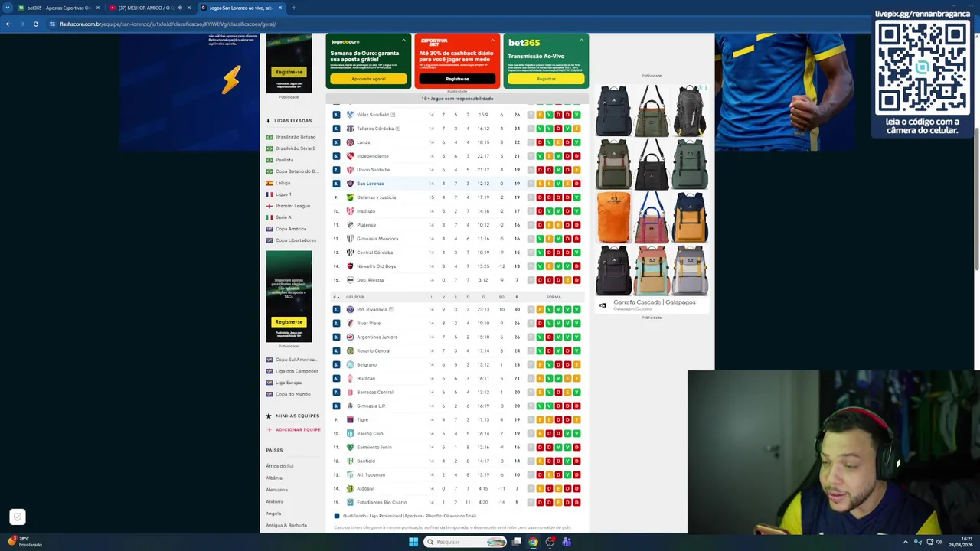Click the unknown form box for San Lorenzo
This screenshot has height=551, width=980.
tap(531, 184)
